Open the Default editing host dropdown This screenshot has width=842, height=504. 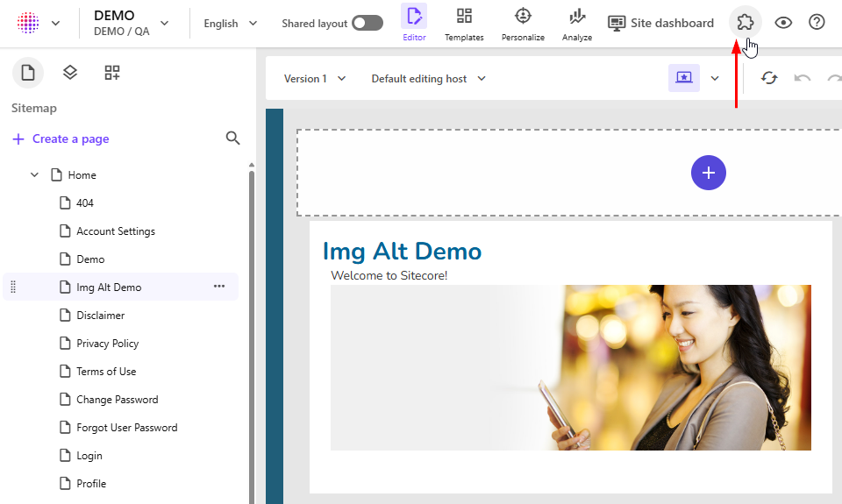click(x=429, y=79)
